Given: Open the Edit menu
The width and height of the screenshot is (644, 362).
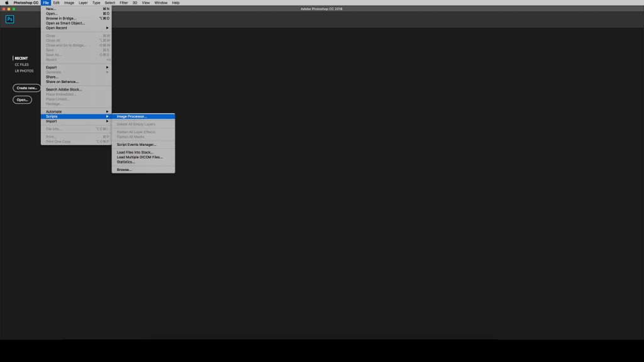Looking at the screenshot, I should point(56,3).
